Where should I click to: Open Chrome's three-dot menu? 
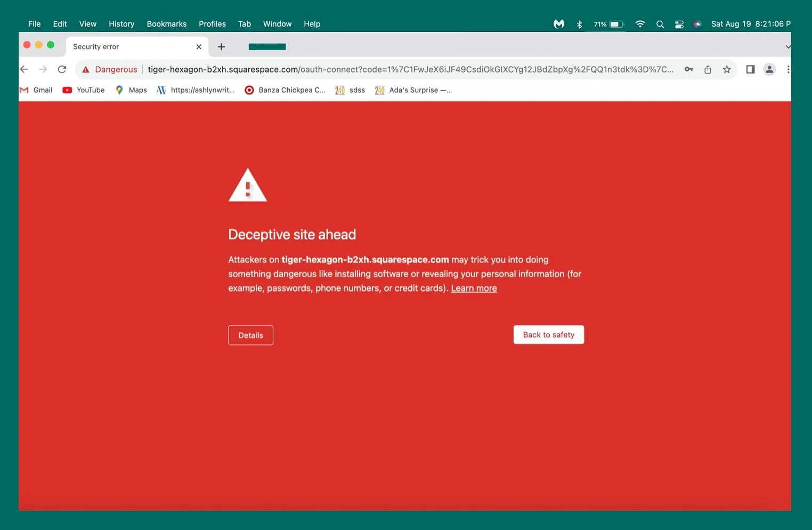789,69
